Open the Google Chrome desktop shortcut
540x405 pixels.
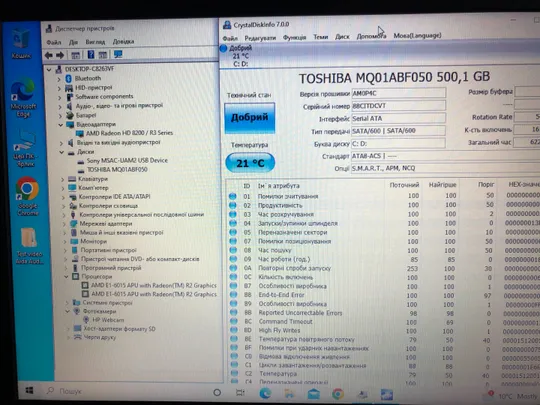coord(28,196)
